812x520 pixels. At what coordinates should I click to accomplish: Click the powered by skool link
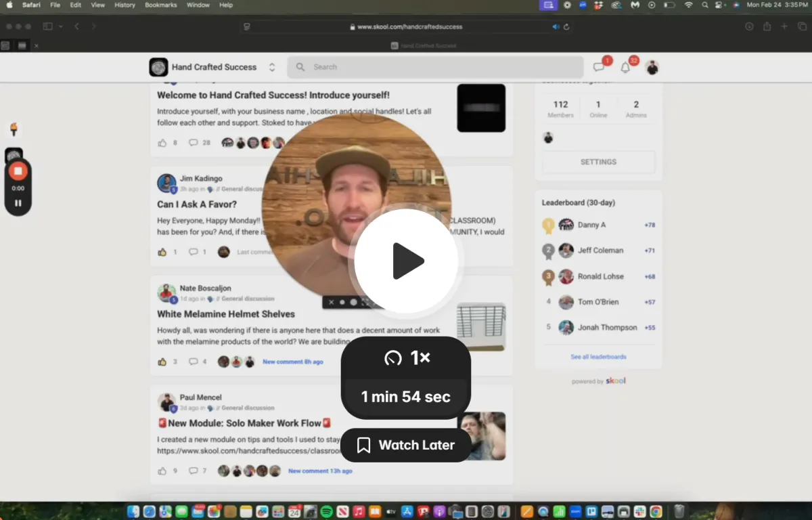599,381
